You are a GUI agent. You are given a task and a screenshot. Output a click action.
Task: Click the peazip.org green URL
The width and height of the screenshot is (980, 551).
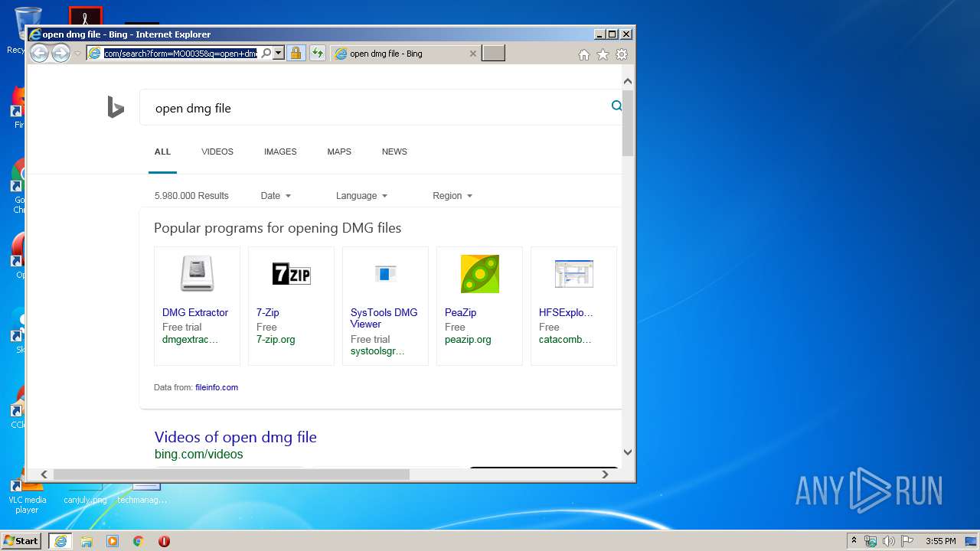tap(468, 339)
